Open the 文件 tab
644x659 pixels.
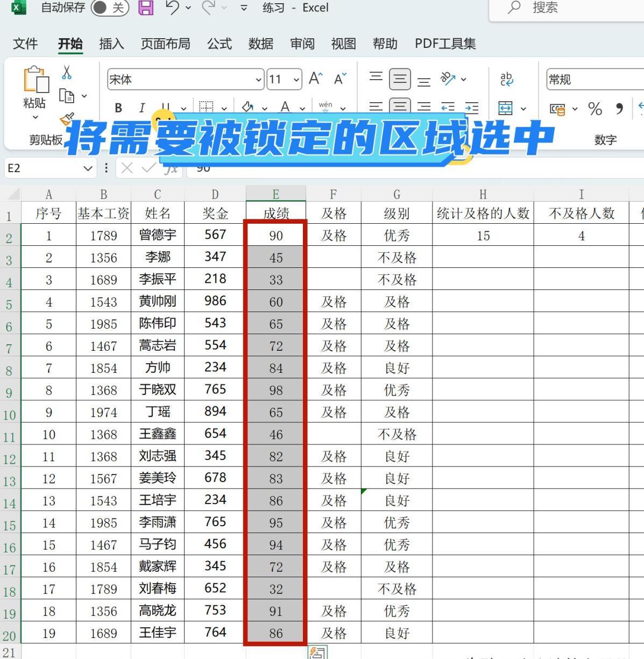click(x=25, y=44)
